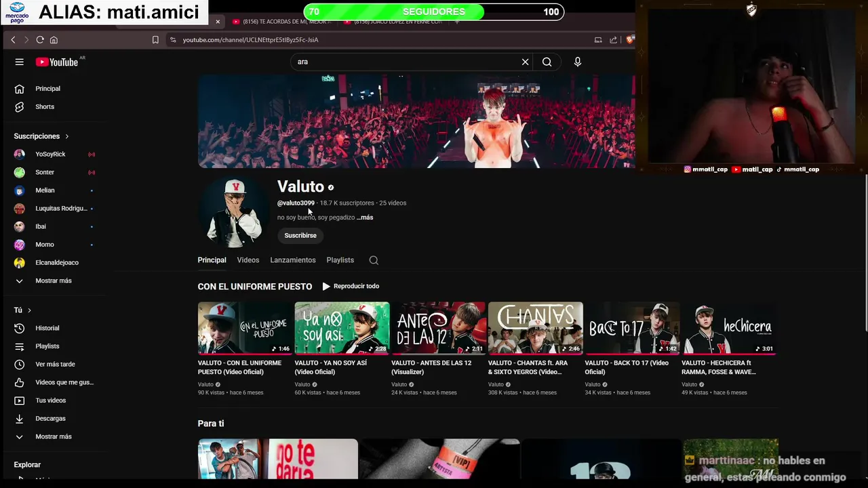
Task: Open the first Para ti video thumbnail
Action: pyautogui.click(x=278, y=459)
